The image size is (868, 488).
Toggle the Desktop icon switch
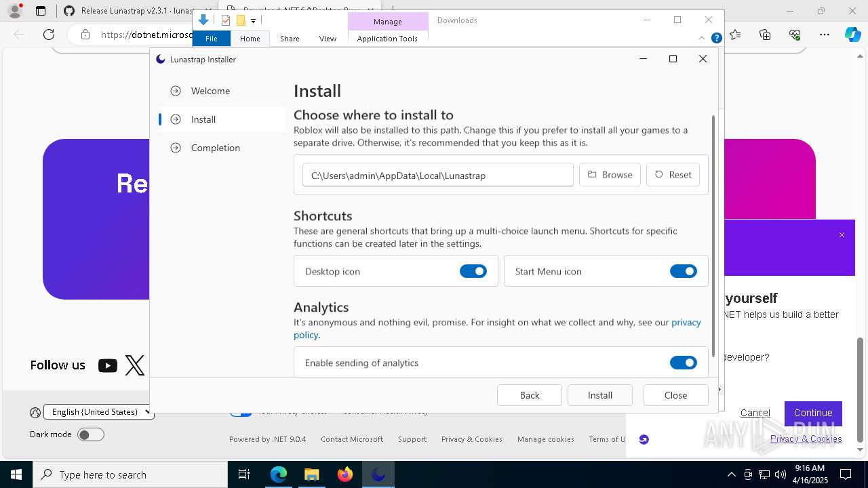click(x=473, y=271)
